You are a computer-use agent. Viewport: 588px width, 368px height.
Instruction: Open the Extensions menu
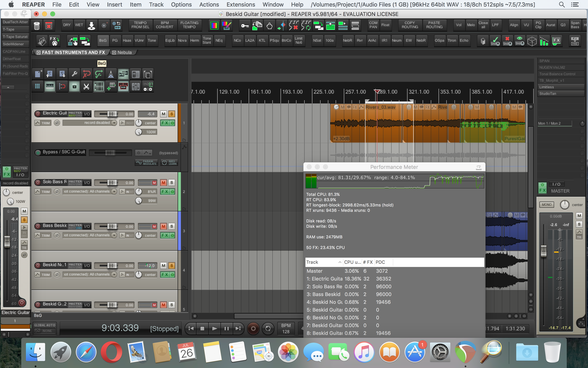click(x=241, y=4)
